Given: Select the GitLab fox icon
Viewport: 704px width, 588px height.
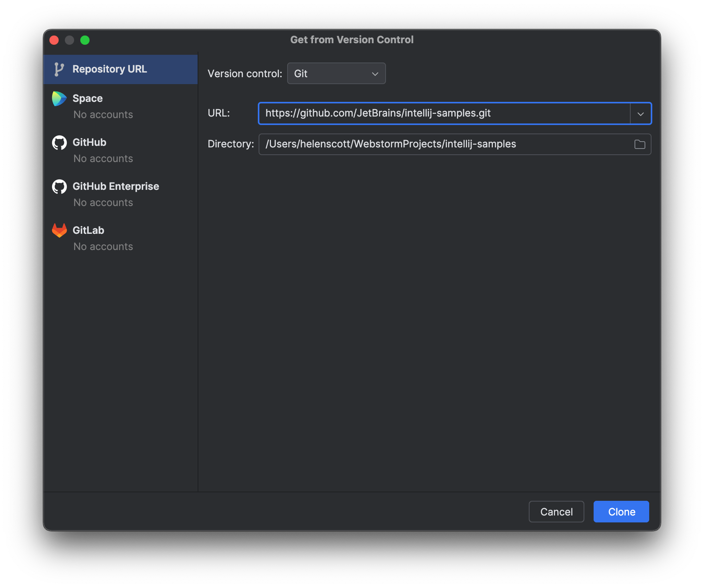Looking at the screenshot, I should 59,230.
